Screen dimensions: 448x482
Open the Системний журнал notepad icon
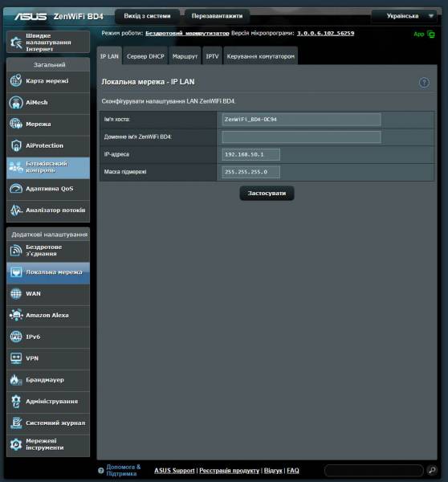pos(16,423)
